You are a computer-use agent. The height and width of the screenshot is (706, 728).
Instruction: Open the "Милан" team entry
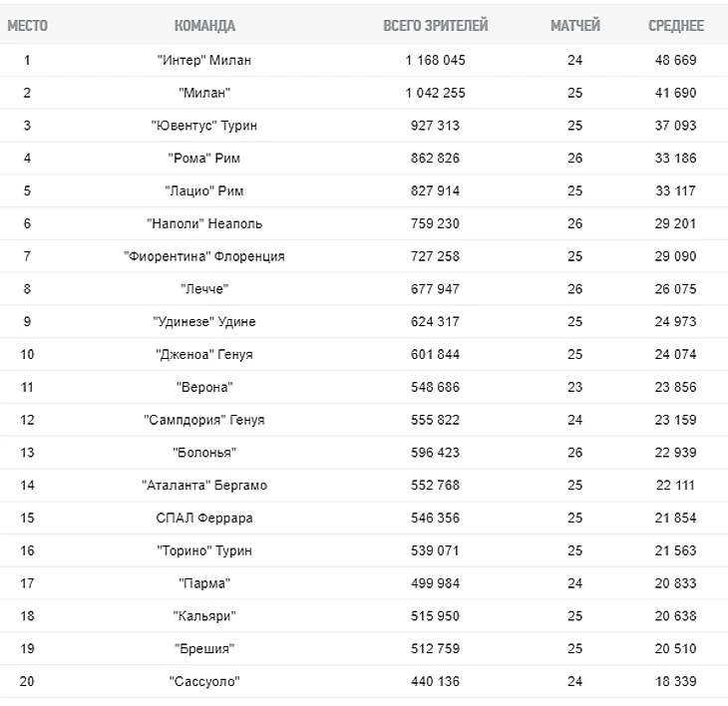pos(204,93)
